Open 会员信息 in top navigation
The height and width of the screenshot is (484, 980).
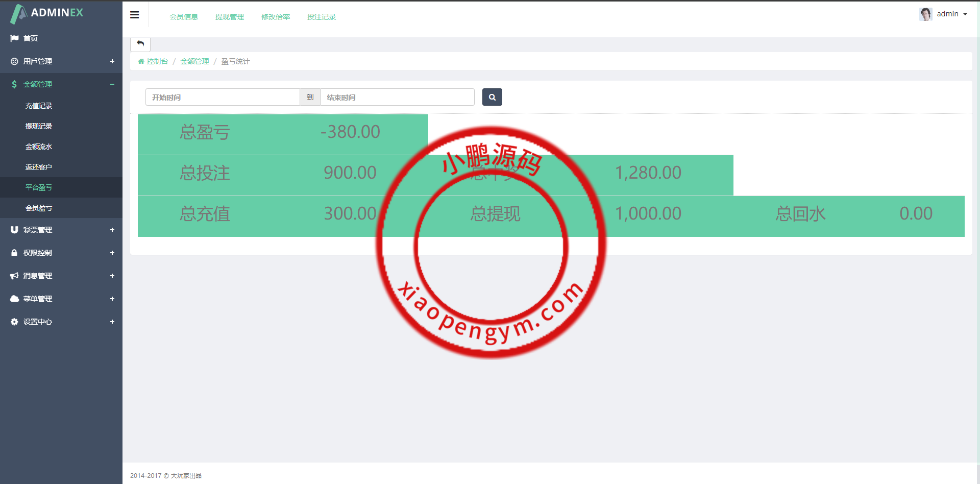(184, 17)
